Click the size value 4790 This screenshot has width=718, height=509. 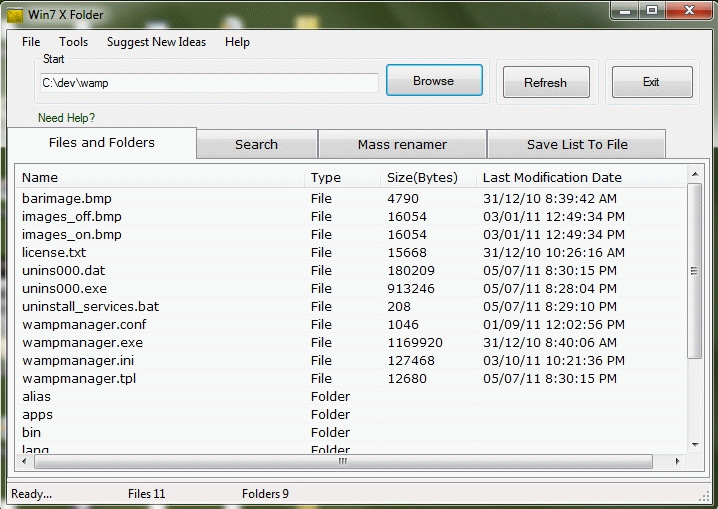(x=403, y=199)
